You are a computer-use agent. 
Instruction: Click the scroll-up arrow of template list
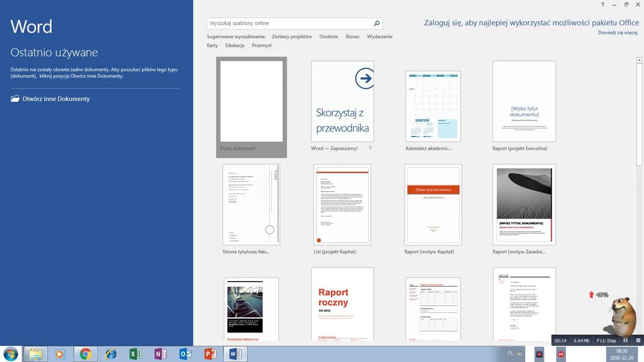click(639, 61)
